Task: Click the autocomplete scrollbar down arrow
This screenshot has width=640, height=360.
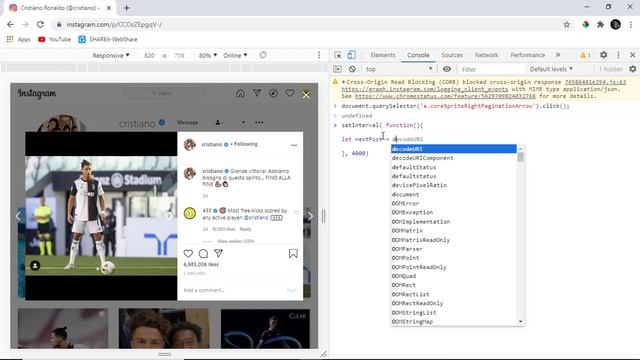Action: click(520, 322)
